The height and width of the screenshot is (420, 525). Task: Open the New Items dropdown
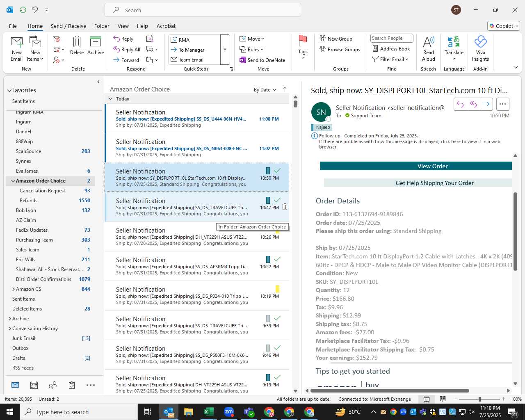click(x=35, y=48)
